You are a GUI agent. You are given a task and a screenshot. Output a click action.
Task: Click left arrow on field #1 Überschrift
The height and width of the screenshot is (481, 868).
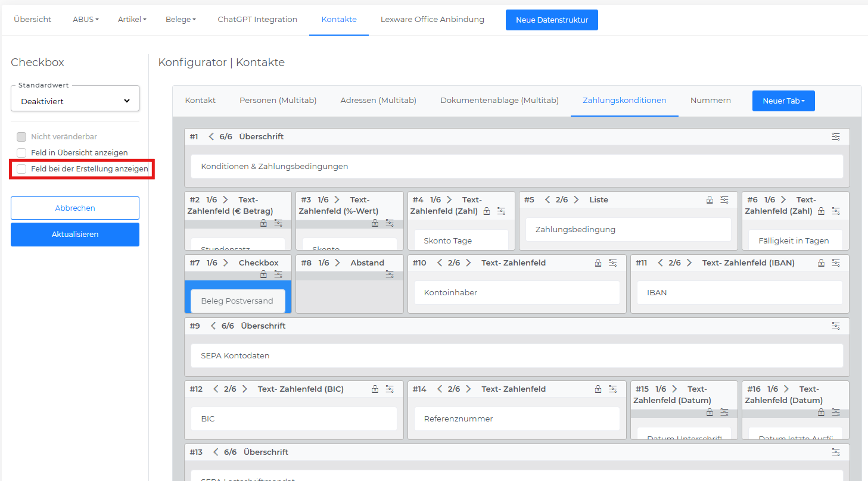(211, 137)
